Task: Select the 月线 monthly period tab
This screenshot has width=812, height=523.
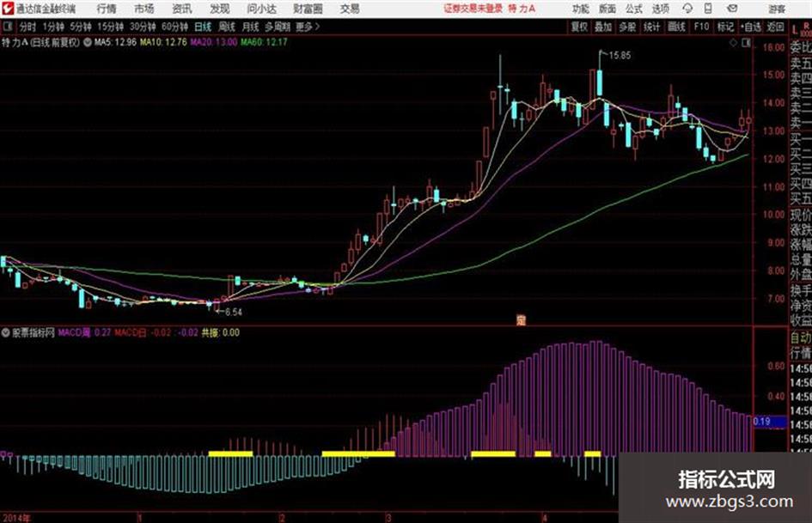Action: click(x=250, y=27)
